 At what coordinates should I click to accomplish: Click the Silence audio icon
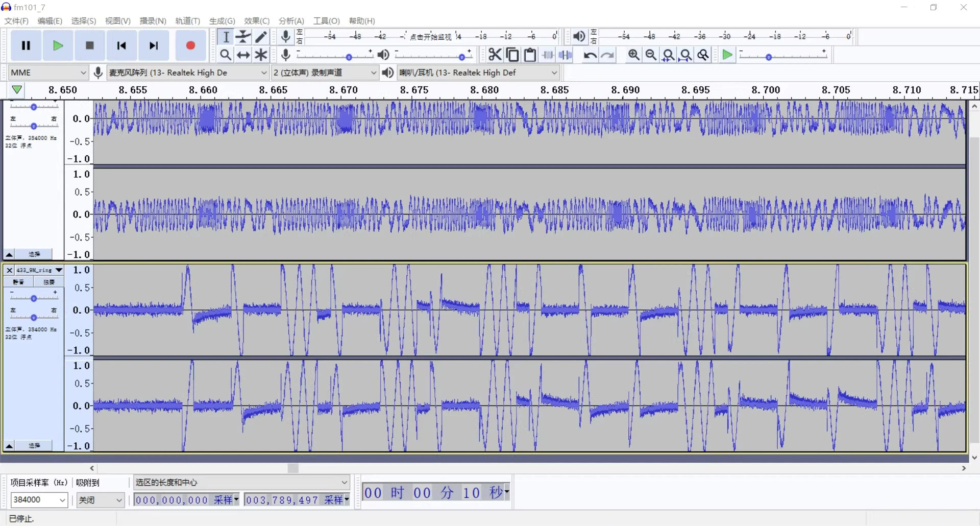coord(565,55)
